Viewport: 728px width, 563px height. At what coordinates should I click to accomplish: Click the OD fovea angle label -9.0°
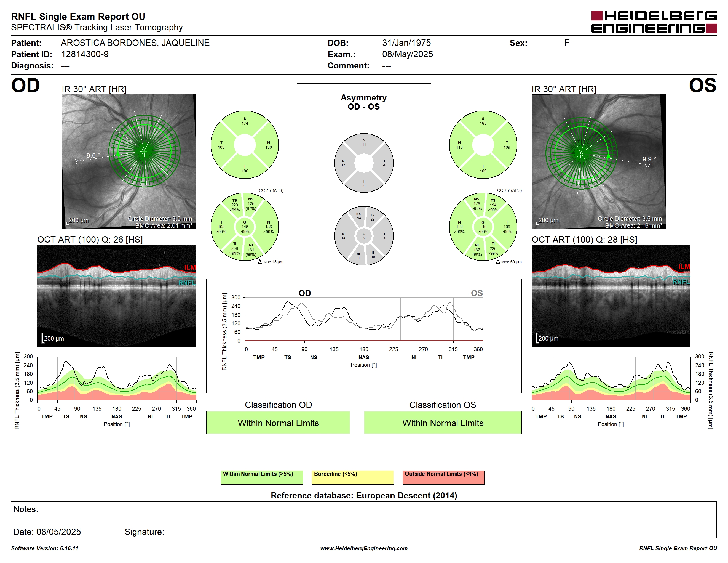(92, 155)
